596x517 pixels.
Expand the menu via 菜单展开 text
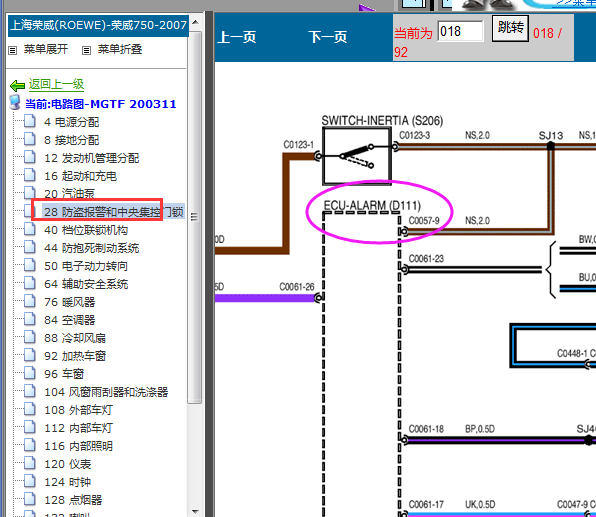click(46, 49)
